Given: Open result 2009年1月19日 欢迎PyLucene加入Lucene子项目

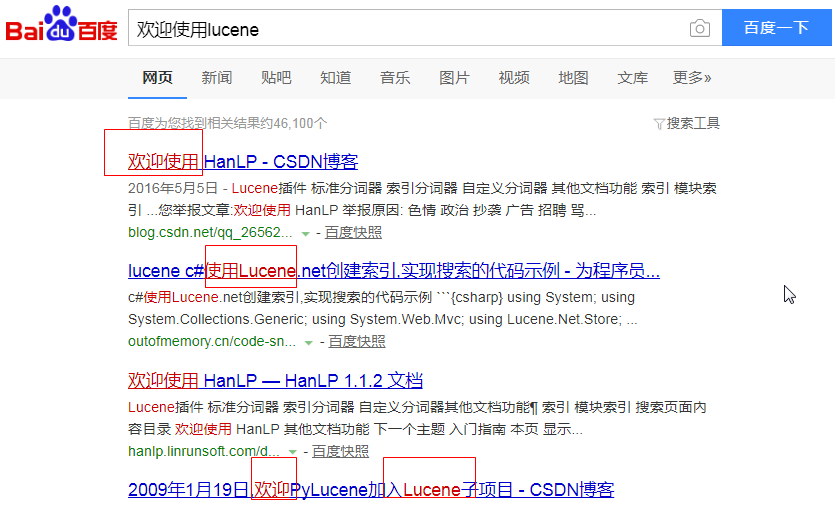Looking at the screenshot, I should 371,489.
